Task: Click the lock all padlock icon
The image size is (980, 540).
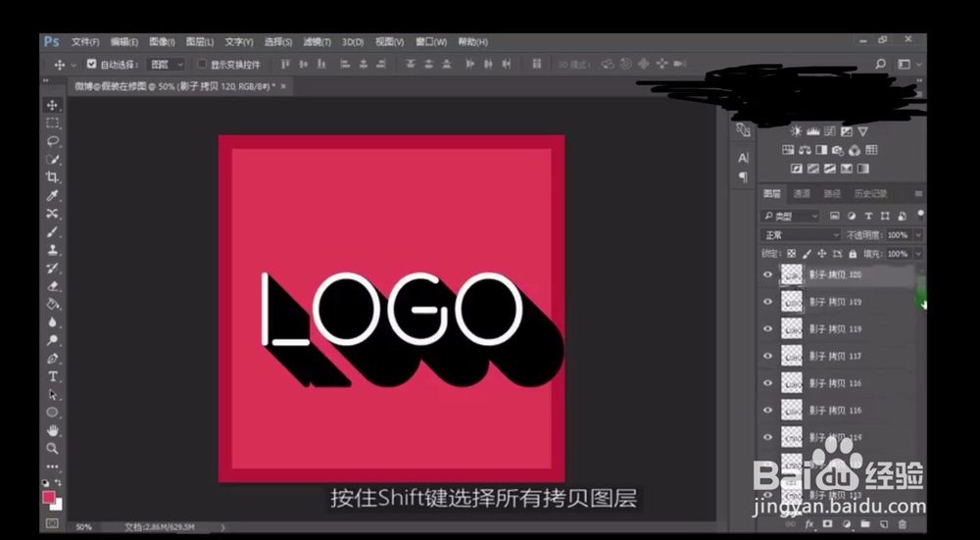Action: coord(853,254)
